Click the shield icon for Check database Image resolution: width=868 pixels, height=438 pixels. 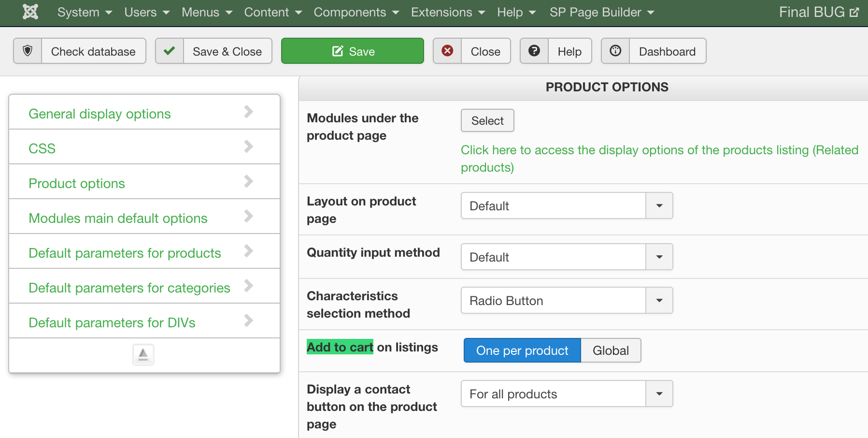tap(28, 51)
